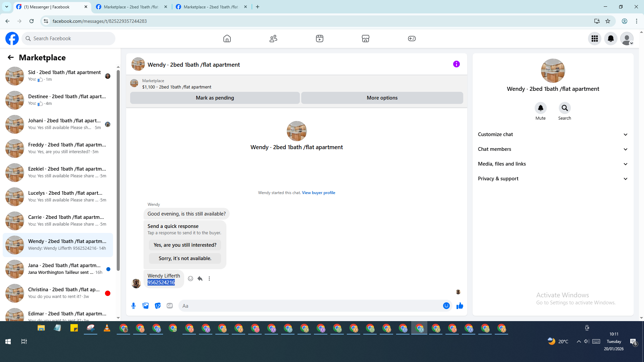
Task: Launch VLC media player from taskbar
Action: point(107,328)
